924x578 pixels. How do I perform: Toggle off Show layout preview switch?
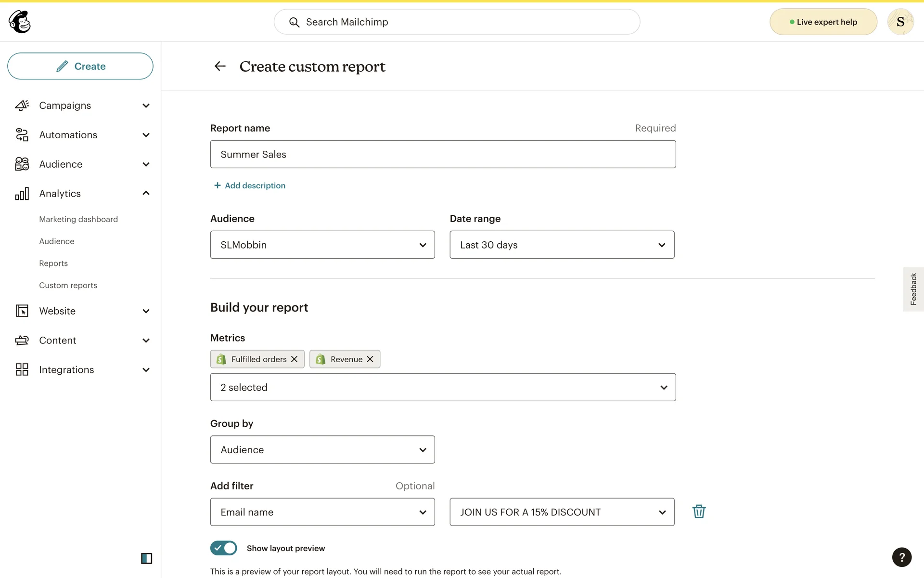coord(224,548)
